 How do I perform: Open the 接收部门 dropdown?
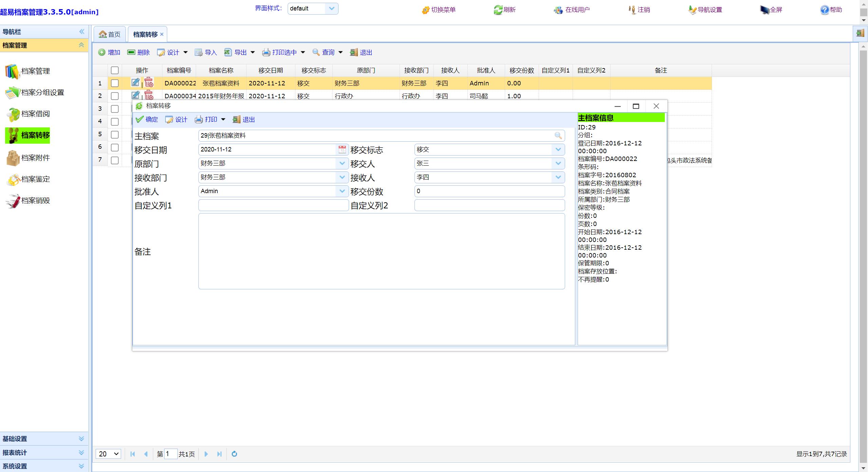pos(342,177)
